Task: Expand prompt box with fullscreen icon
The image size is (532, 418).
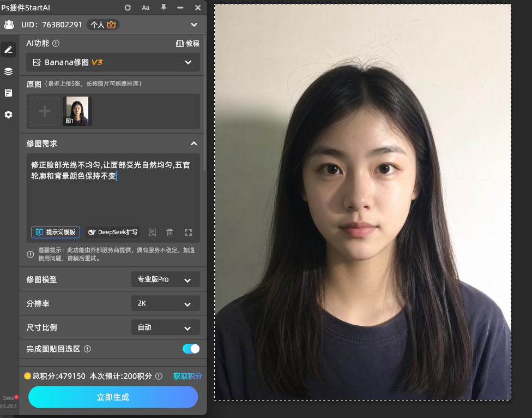Action: 188,232
